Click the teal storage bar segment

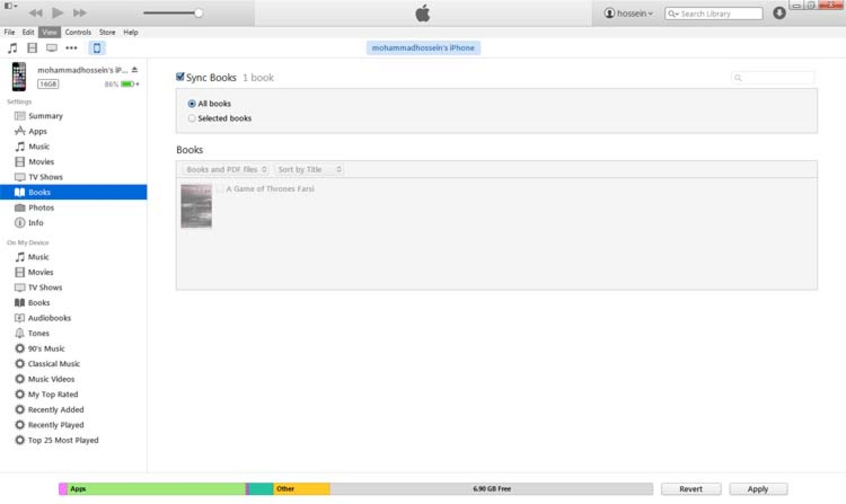tap(261, 489)
